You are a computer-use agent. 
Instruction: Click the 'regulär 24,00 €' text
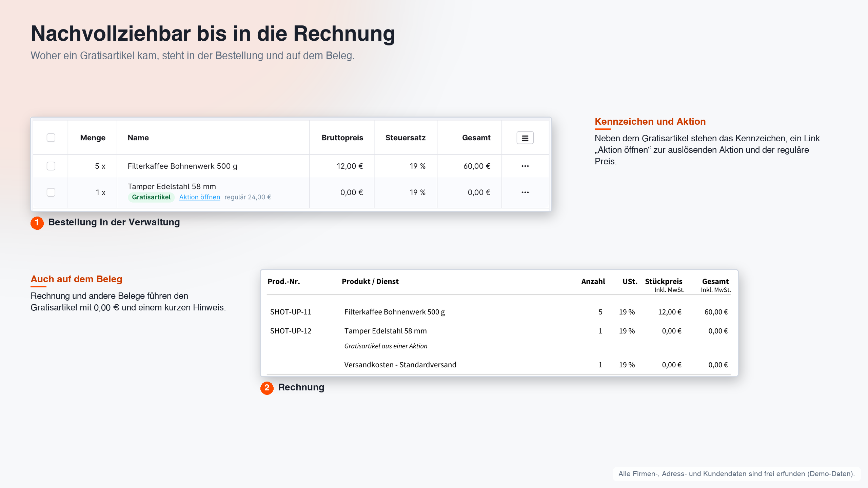(x=248, y=197)
